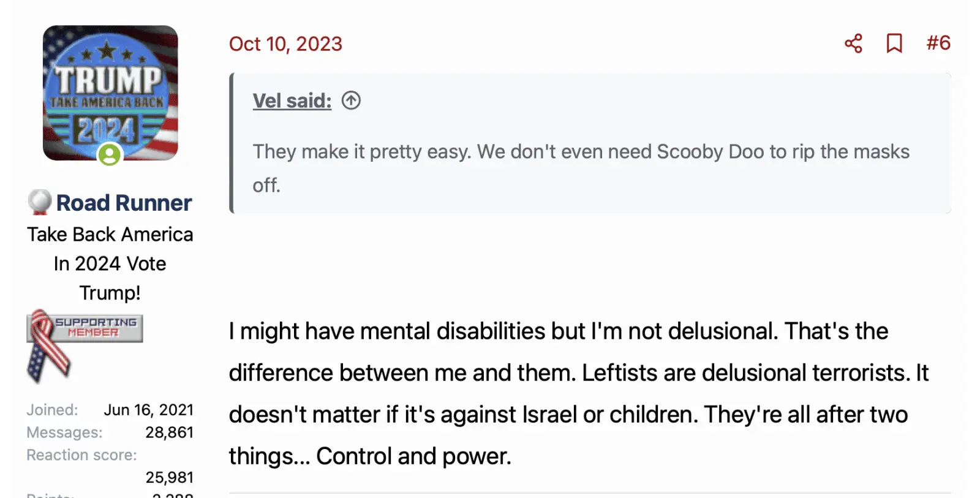Click the green online status indicator on avatar
Screen dimensions: 980x498
tap(110, 154)
